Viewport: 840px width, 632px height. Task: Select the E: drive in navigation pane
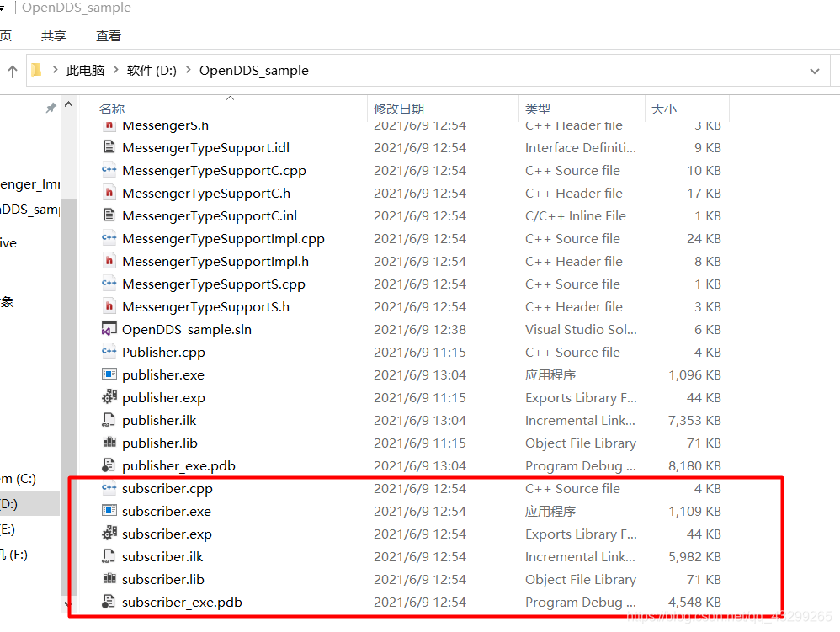8,529
